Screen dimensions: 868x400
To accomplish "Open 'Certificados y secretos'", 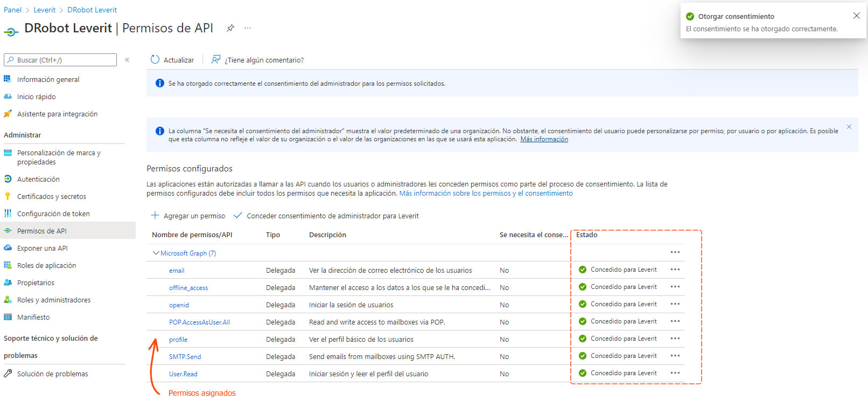I will pos(51,196).
